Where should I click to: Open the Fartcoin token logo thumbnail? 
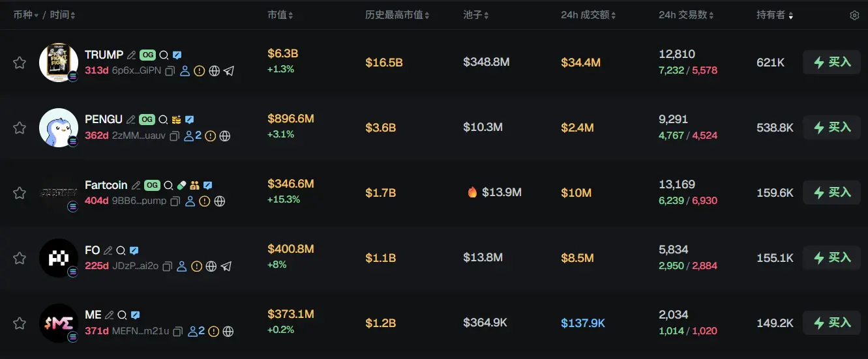pyautogui.click(x=58, y=193)
